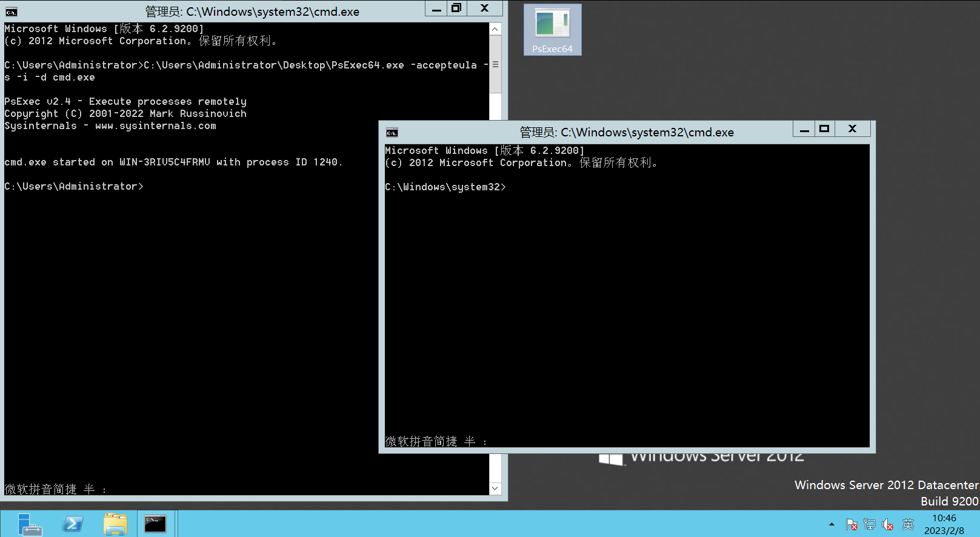Click the restore button of back cmd window
The image size is (980, 537).
click(456, 8)
